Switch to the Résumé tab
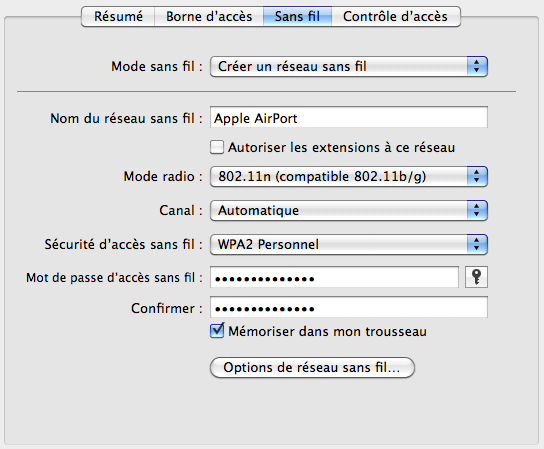This screenshot has height=449, width=544. click(118, 16)
